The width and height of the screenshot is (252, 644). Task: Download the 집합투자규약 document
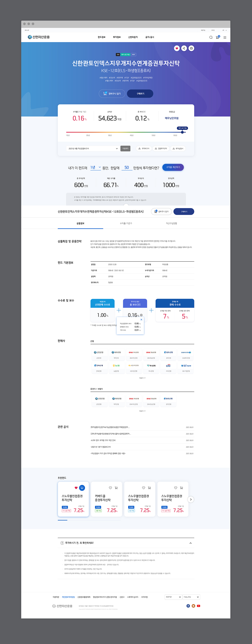pos(161,149)
